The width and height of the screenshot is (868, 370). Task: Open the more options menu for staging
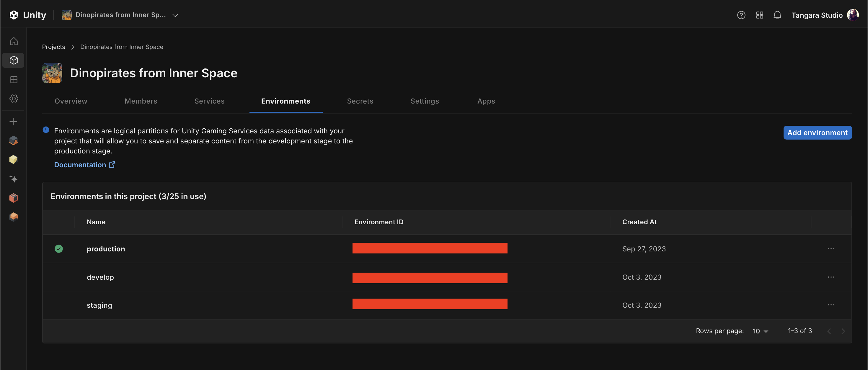click(x=831, y=305)
